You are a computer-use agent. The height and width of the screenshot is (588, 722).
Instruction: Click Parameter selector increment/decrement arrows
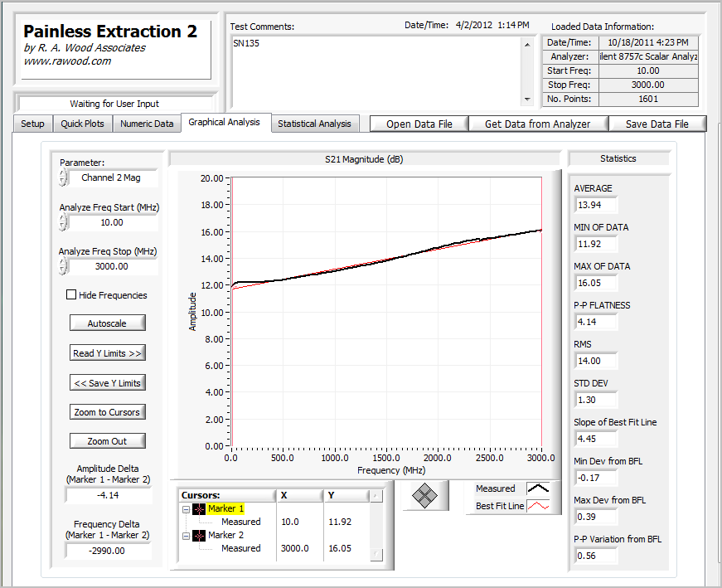click(63, 177)
